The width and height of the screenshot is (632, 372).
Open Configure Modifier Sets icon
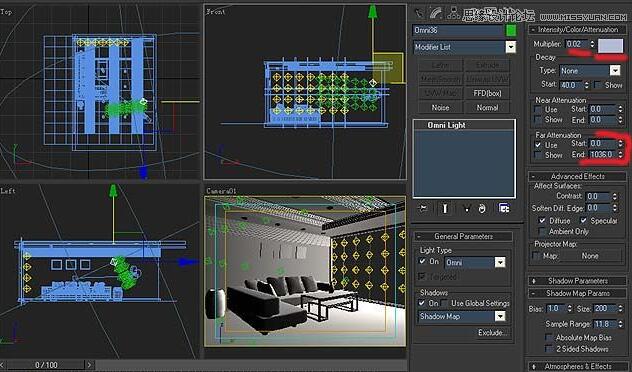[504, 208]
